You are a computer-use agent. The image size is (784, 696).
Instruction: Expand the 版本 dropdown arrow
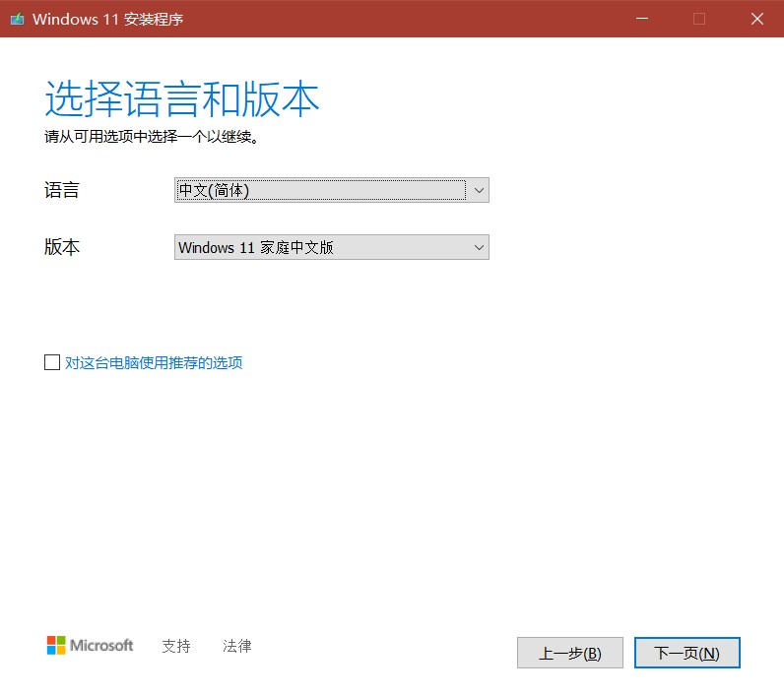pos(479,247)
